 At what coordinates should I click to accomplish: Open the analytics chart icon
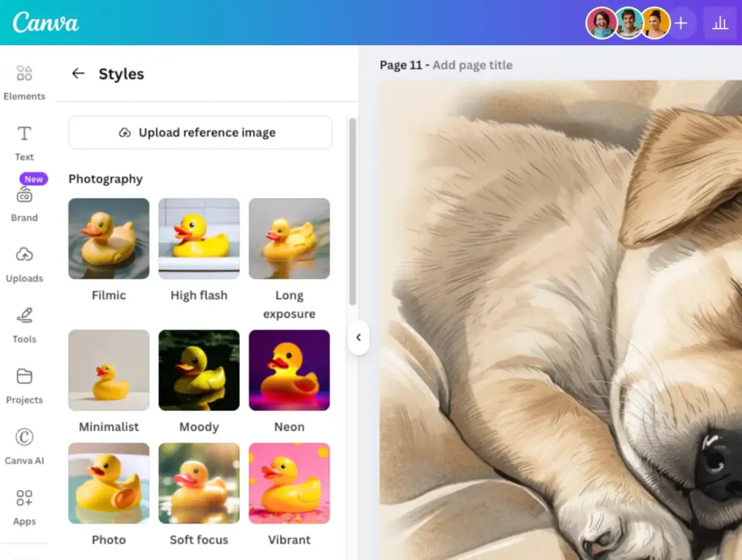(x=720, y=23)
